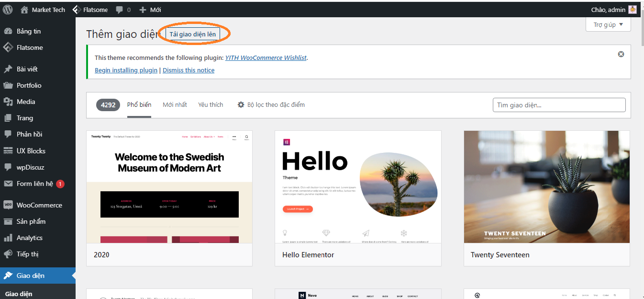Click the comments bubble icon in admin bar
The width and height of the screenshot is (644, 299).
tap(120, 10)
